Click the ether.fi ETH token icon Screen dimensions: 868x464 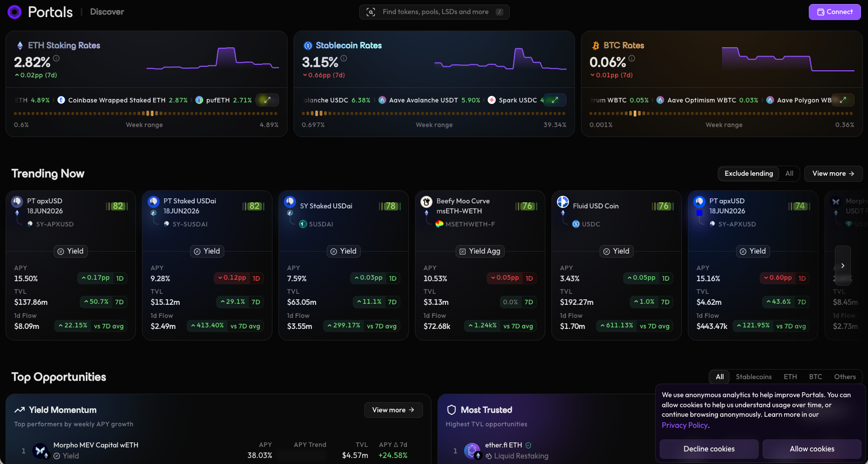point(472,450)
